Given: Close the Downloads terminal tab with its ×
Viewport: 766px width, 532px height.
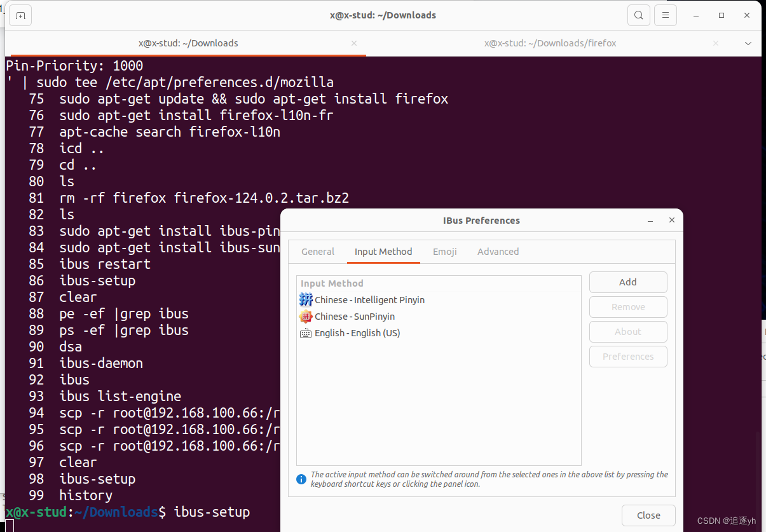Looking at the screenshot, I should (353, 43).
